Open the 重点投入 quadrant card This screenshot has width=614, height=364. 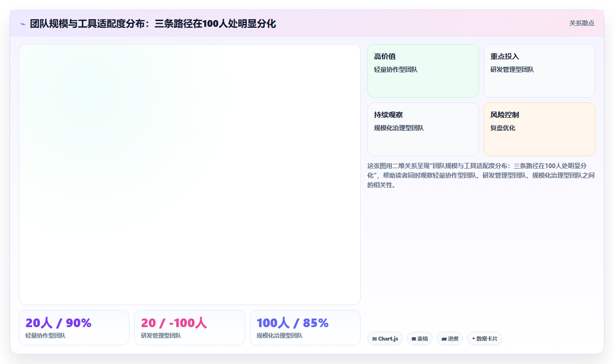[539, 71]
